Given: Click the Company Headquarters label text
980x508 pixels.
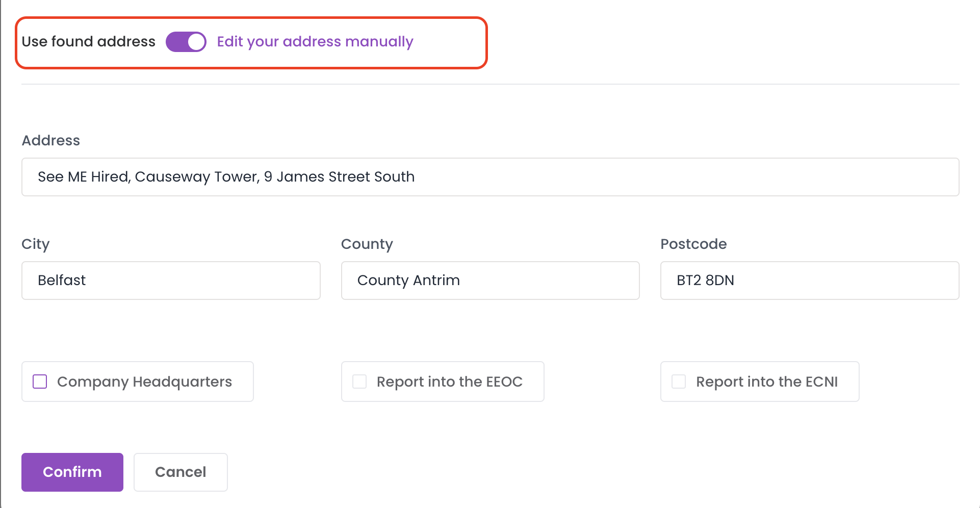Looking at the screenshot, I should coord(144,382).
